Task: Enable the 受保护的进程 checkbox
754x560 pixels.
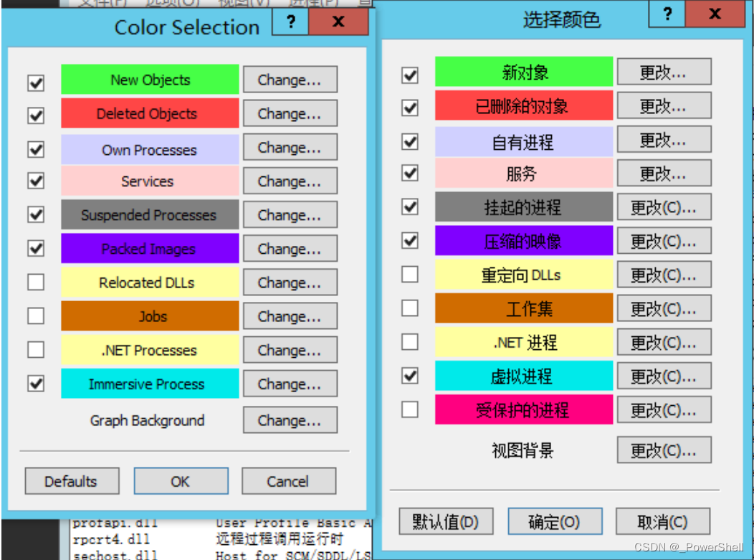Action: (x=410, y=410)
